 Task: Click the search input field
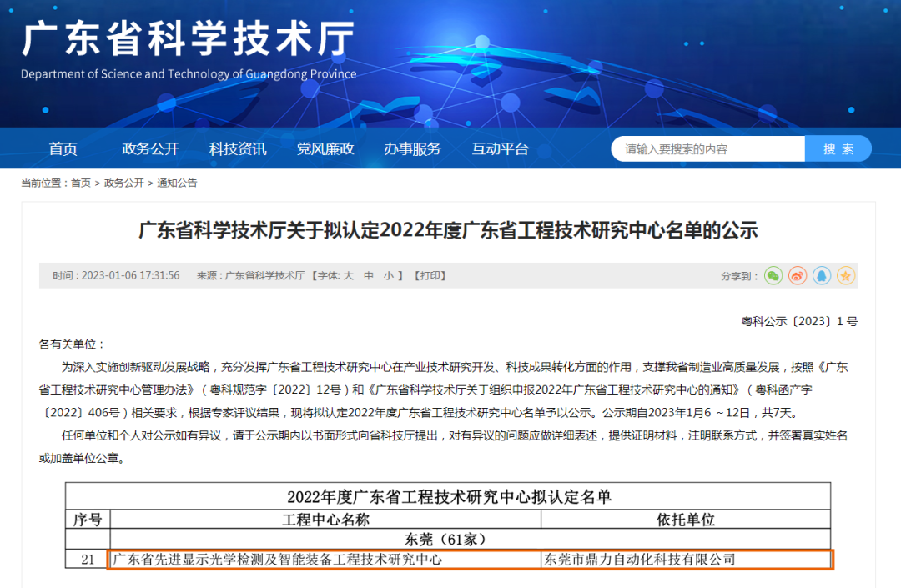pyautogui.click(x=707, y=149)
